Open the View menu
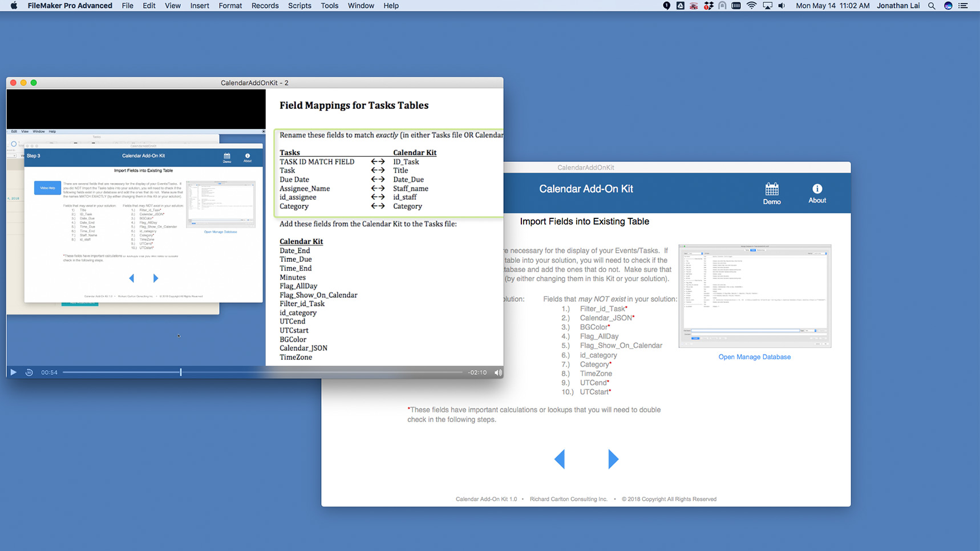This screenshot has width=980, height=551. (x=173, y=6)
